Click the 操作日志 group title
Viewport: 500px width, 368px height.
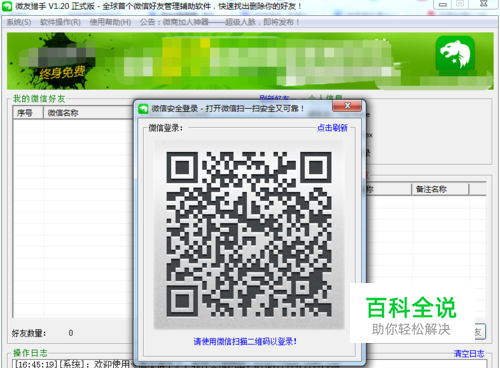[30, 353]
